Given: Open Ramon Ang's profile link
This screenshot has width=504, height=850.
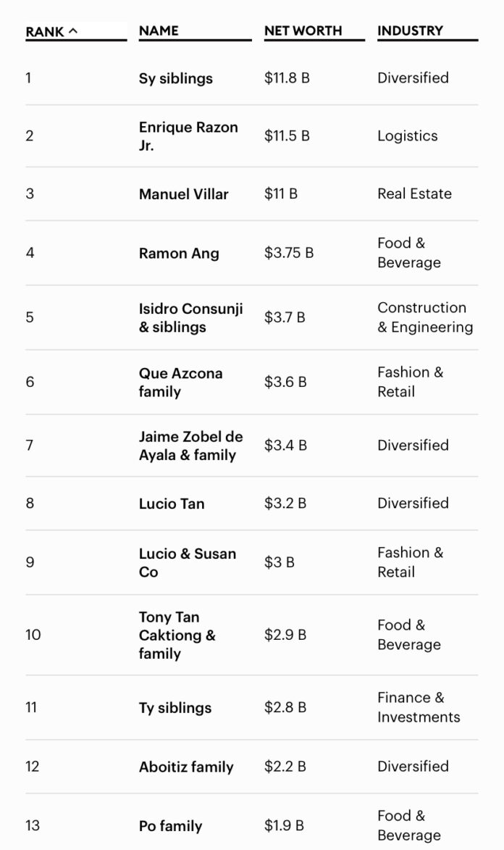Looking at the screenshot, I should [x=179, y=253].
